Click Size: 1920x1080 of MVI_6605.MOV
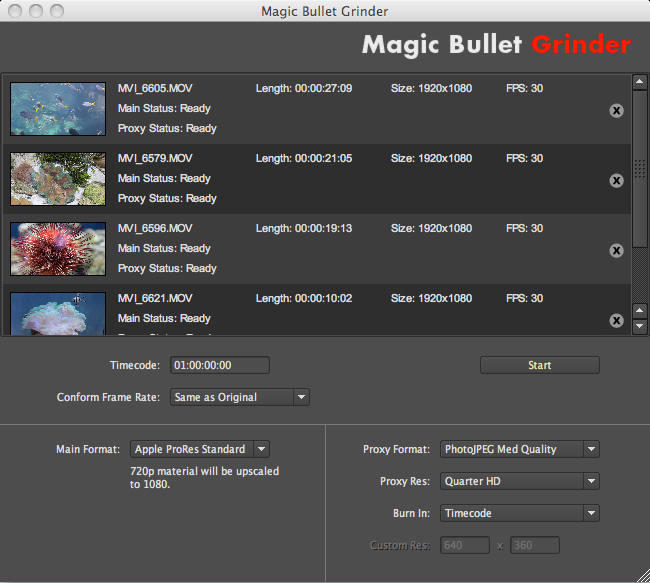650x583 pixels. click(x=431, y=88)
